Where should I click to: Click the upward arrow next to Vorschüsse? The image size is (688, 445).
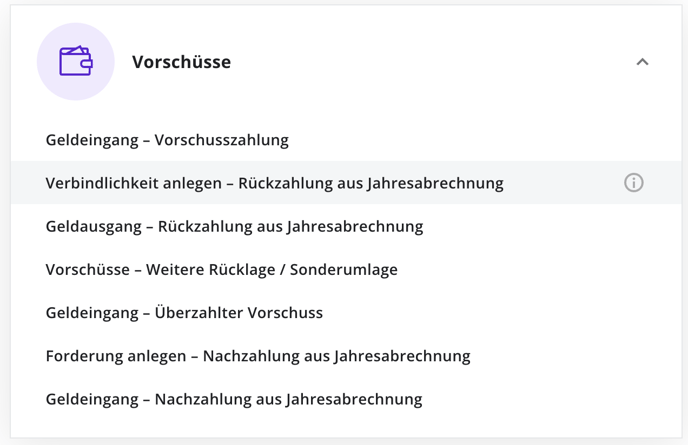[642, 62]
